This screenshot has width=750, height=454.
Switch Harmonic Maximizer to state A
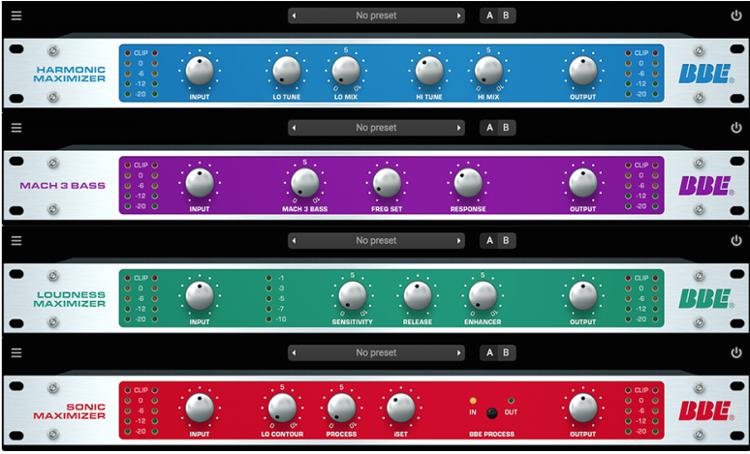(489, 16)
